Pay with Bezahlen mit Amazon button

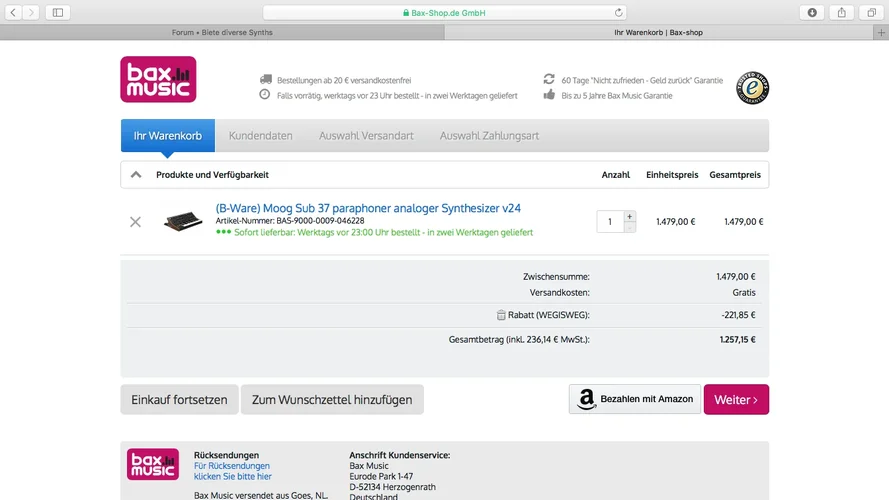click(x=635, y=399)
